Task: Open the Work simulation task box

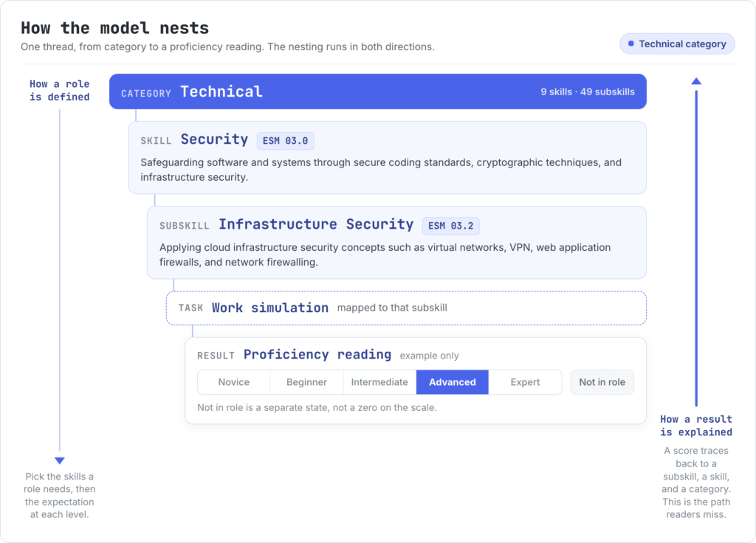Action: [x=407, y=308]
